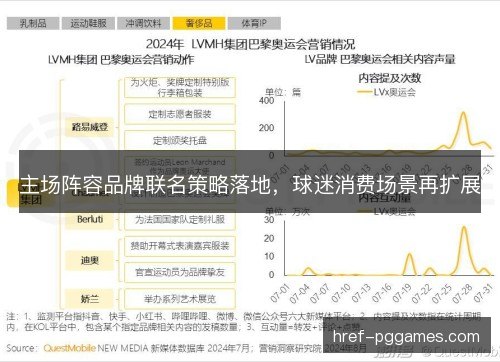Click the 赞助开幕式表演嘉宾服装 box
Screen dimensions: 500x362
pyautogui.click(x=180, y=246)
